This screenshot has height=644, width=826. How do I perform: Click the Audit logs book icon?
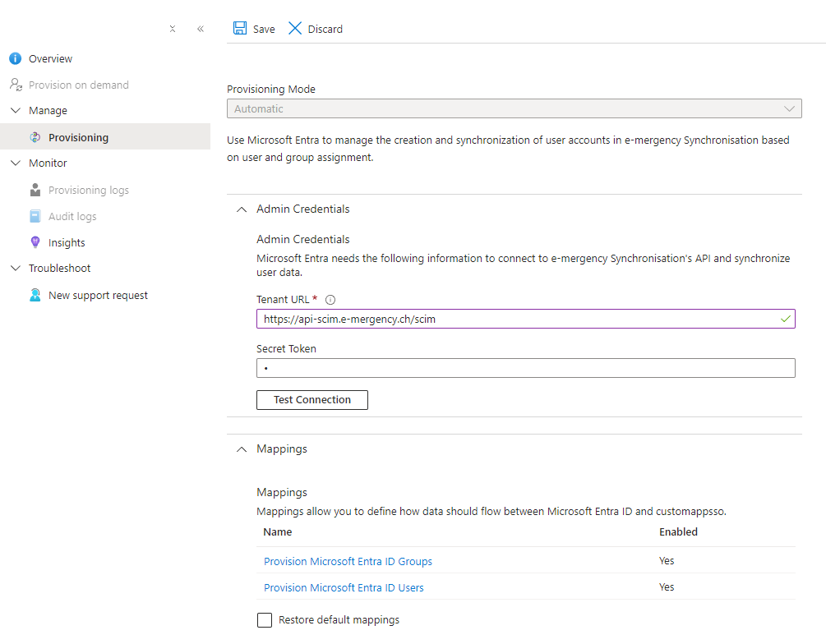tap(35, 216)
